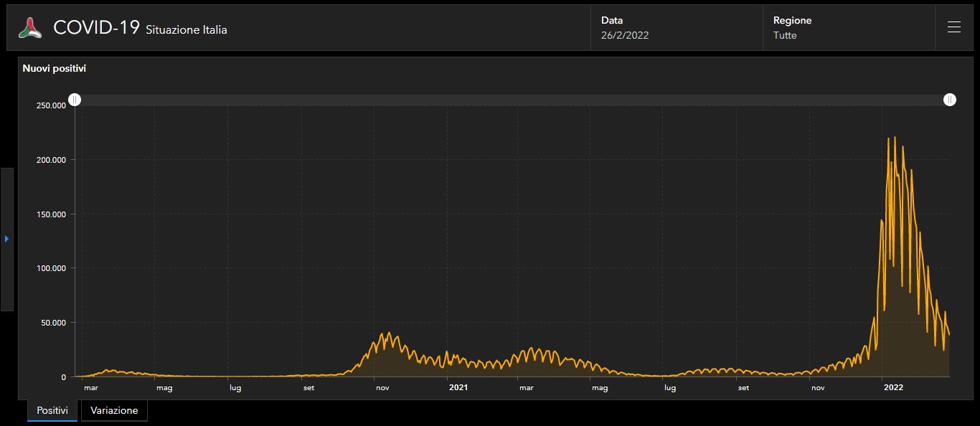Click the Italian tricolor COVID-19 logo

(x=30, y=28)
